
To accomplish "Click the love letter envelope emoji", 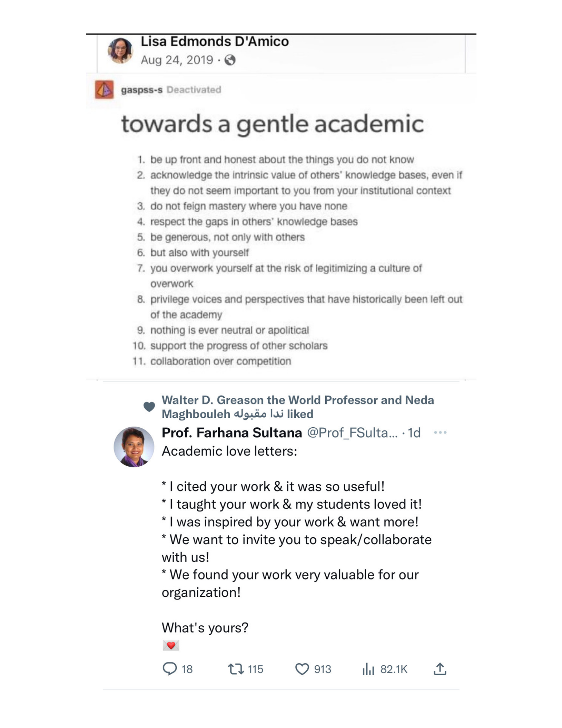I will coord(171,645).
